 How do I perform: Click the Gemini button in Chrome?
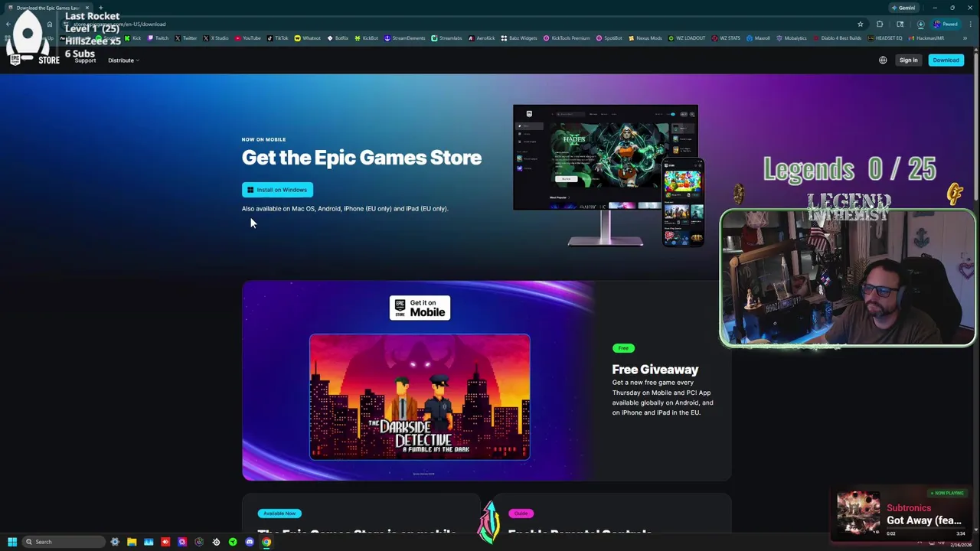pos(903,8)
